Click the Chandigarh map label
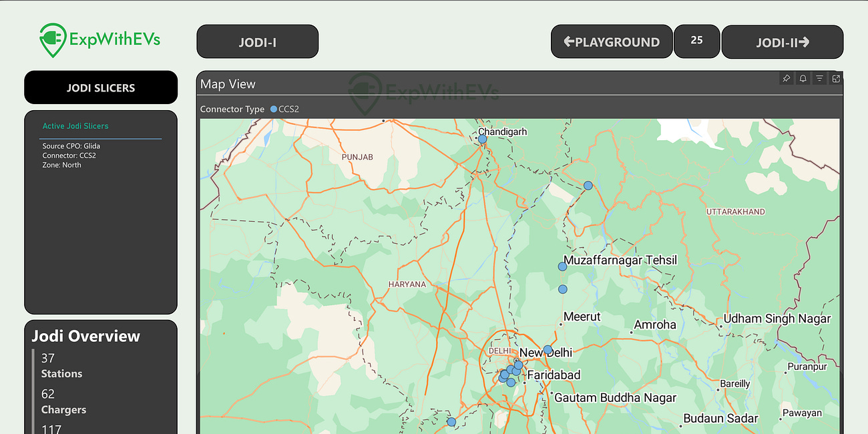868x434 pixels. click(x=503, y=132)
